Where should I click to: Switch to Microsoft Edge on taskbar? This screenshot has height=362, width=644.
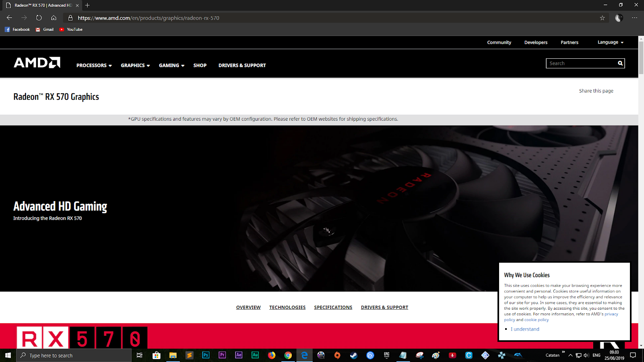pos(304,355)
